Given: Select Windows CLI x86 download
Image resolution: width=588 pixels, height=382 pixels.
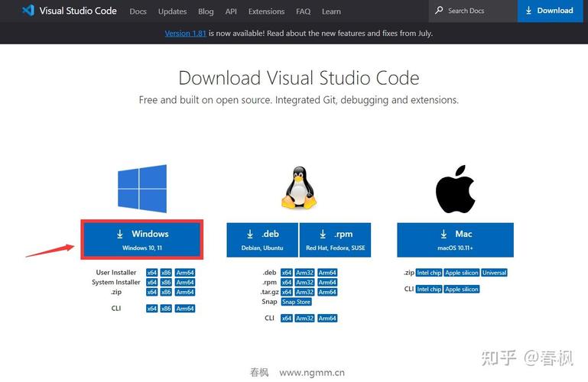Looking at the screenshot, I should [166, 309].
